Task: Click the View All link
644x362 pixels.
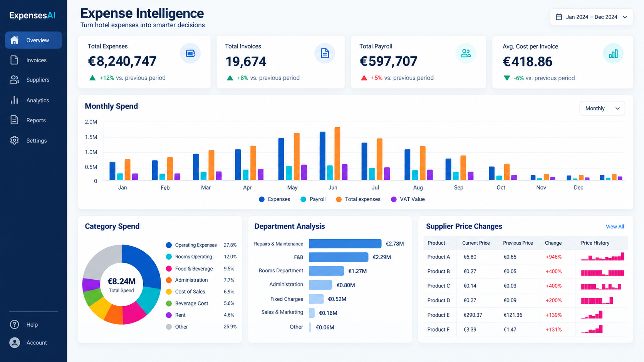Action: [615, 227]
